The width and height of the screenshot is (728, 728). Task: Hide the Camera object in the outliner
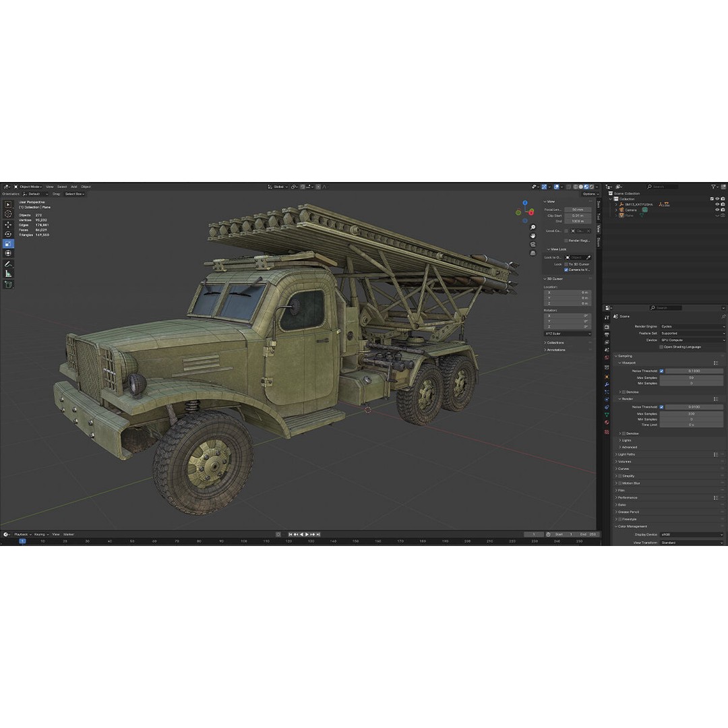pos(717,209)
